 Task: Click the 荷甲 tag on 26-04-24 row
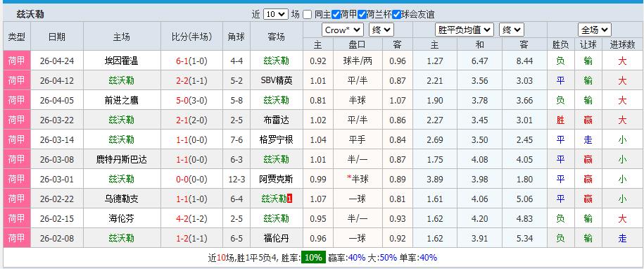pos(17,61)
